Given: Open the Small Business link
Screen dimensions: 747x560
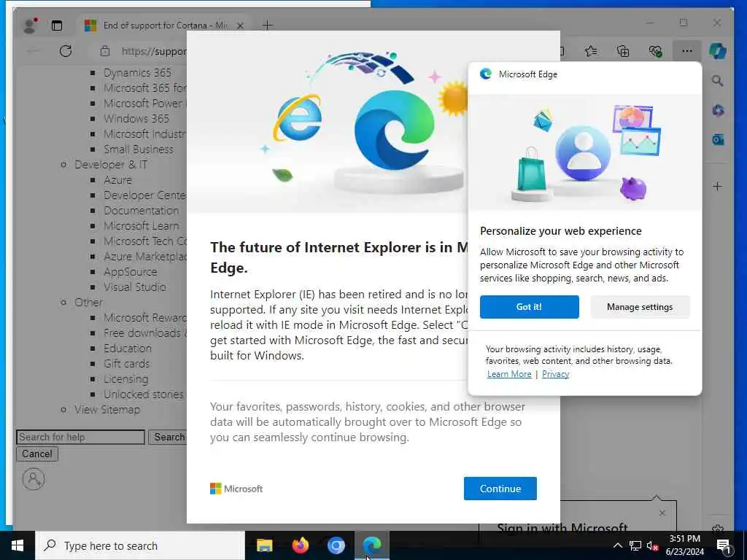Looking at the screenshot, I should coord(138,149).
